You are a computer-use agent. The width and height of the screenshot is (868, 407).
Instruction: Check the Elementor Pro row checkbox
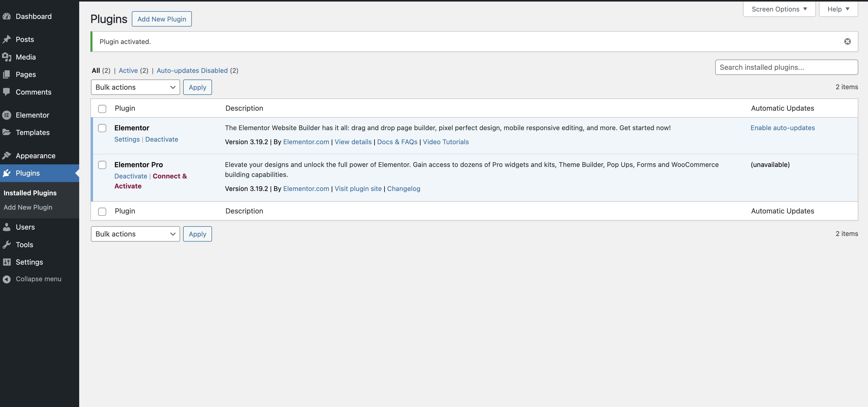click(x=102, y=165)
